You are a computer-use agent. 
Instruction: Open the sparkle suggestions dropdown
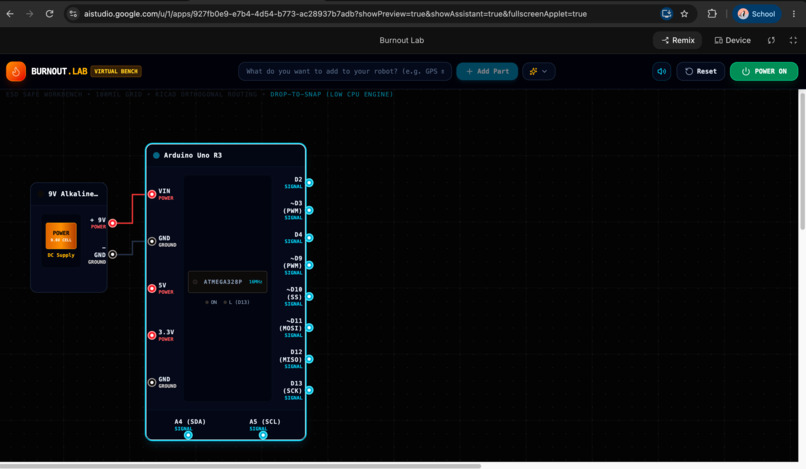[x=539, y=71]
